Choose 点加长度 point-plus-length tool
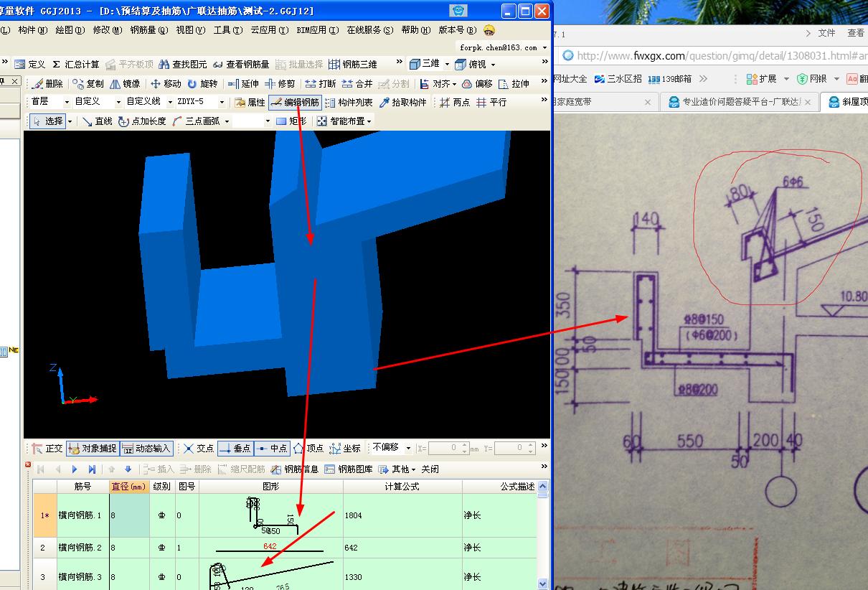The height and width of the screenshot is (590, 868). tap(142, 121)
